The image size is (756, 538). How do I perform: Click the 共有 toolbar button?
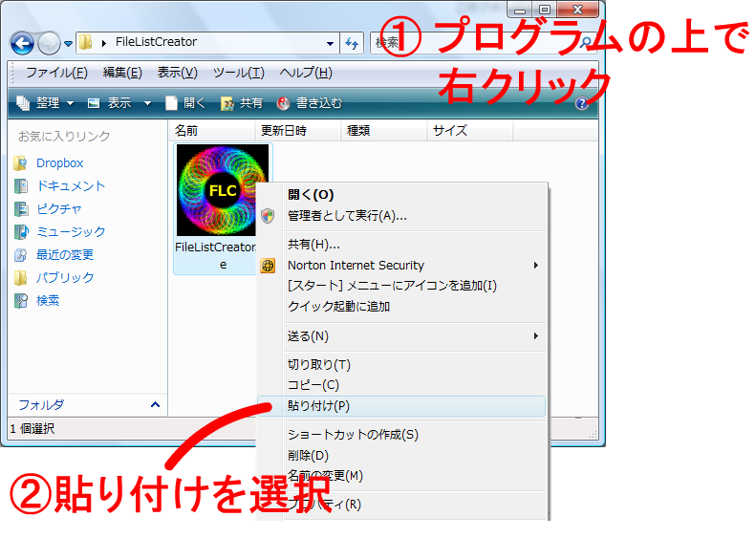click(x=242, y=102)
